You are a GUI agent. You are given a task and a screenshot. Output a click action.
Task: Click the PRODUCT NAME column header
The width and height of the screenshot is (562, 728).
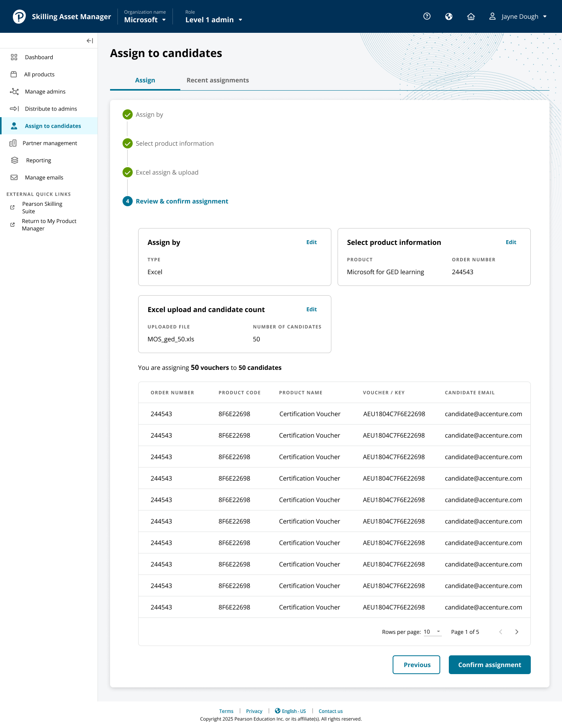click(301, 393)
